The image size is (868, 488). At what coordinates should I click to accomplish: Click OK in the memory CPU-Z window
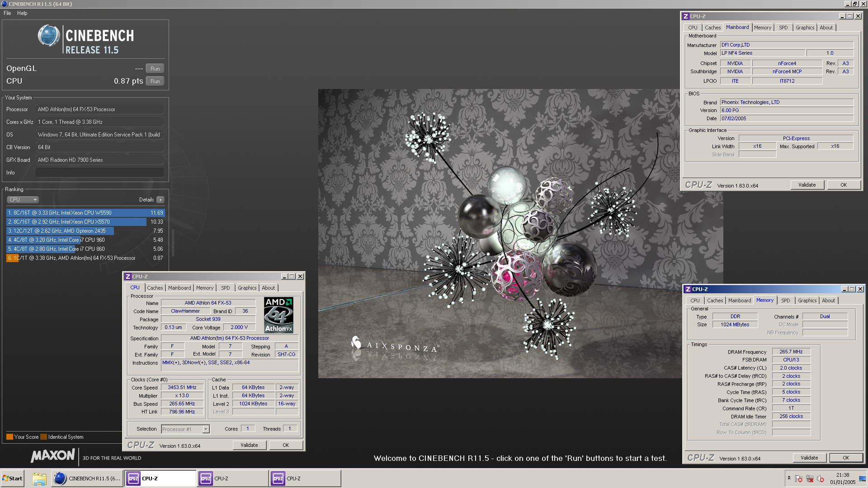coord(846,458)
